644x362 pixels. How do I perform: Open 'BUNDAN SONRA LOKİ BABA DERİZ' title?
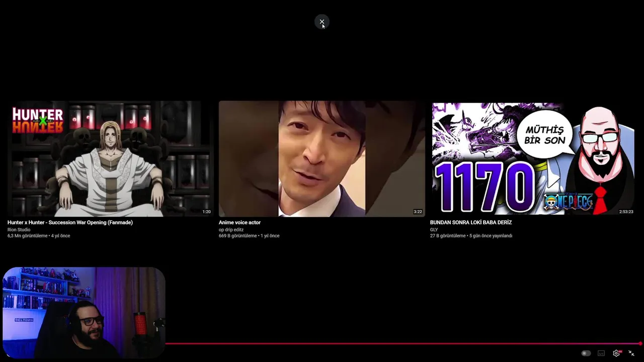pos(471,222)
